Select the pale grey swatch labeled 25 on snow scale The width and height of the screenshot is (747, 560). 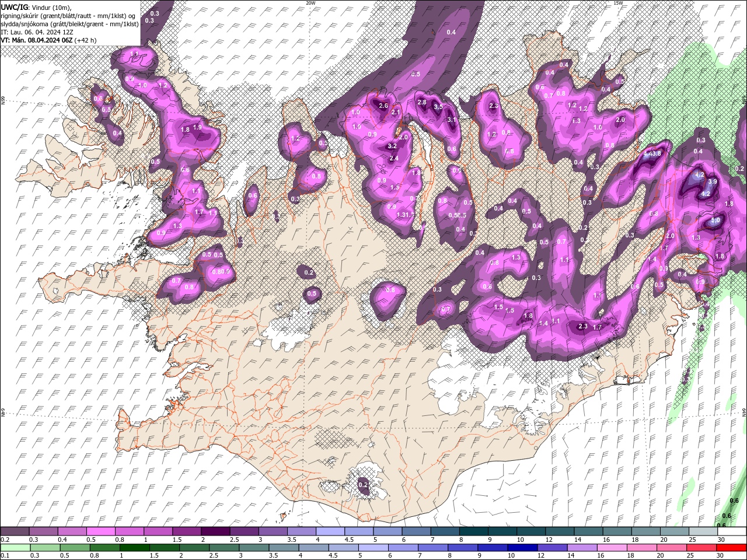(x=703, y=531)
